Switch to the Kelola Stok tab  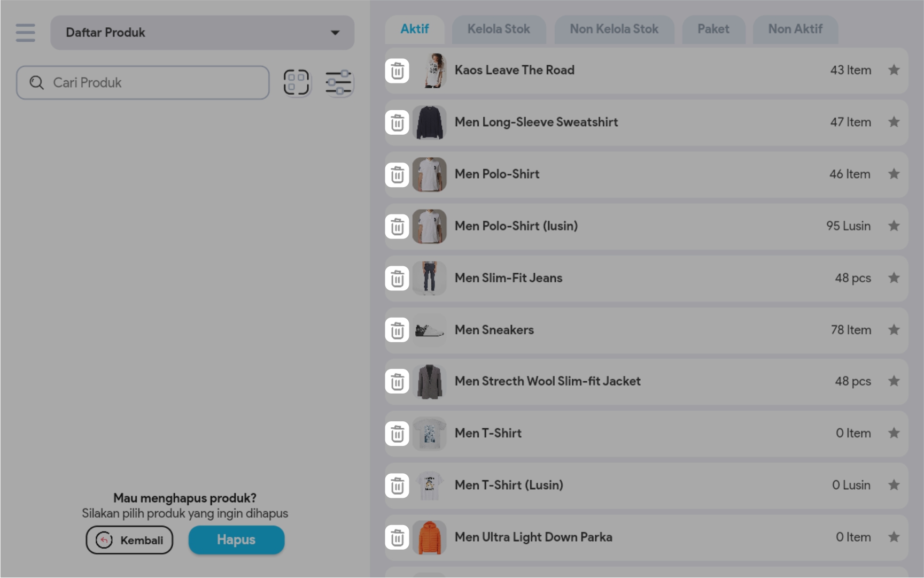click(499, 29)
